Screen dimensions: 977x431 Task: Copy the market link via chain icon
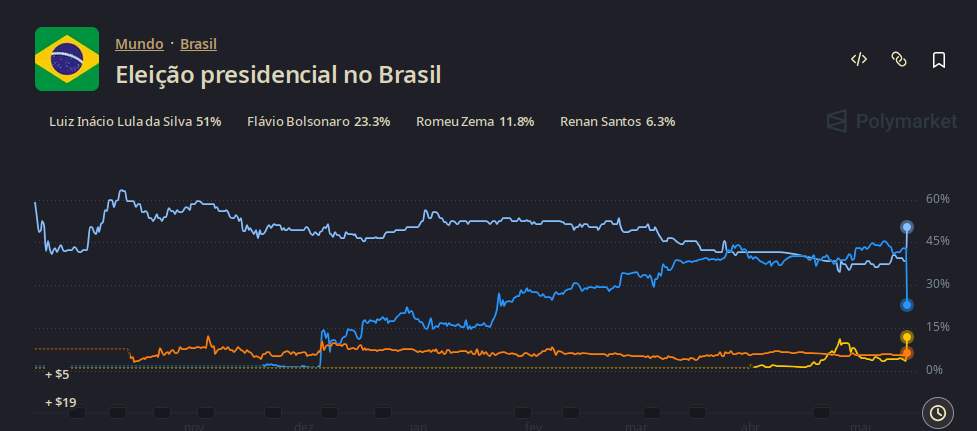(898, 59)
